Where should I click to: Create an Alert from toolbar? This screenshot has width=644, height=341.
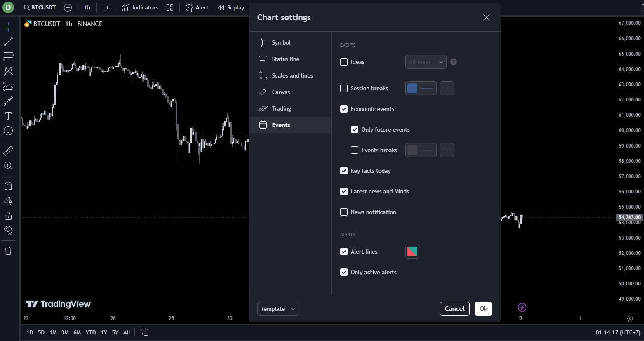(197, 7)
